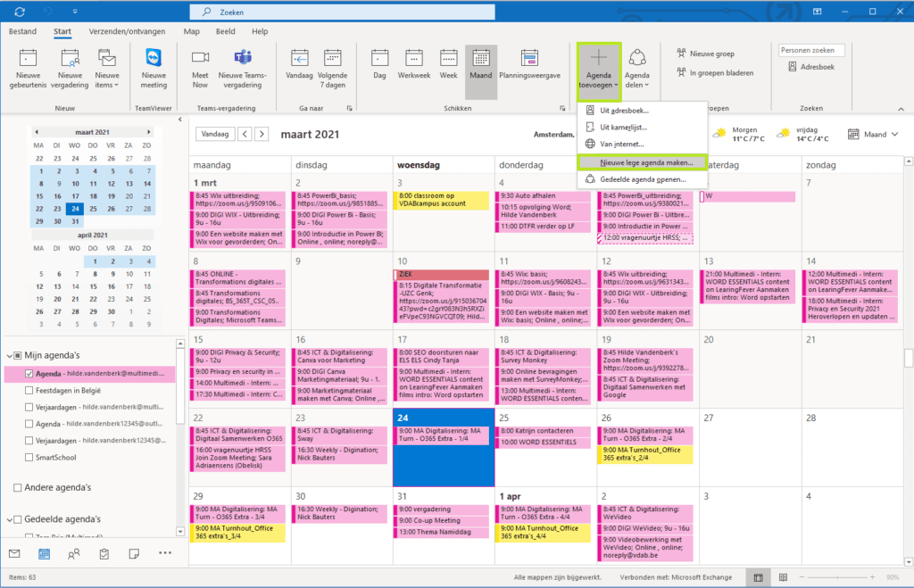Zoom in with the plus button
Viewport: 914px width, 588px height.
click(873, 577)
